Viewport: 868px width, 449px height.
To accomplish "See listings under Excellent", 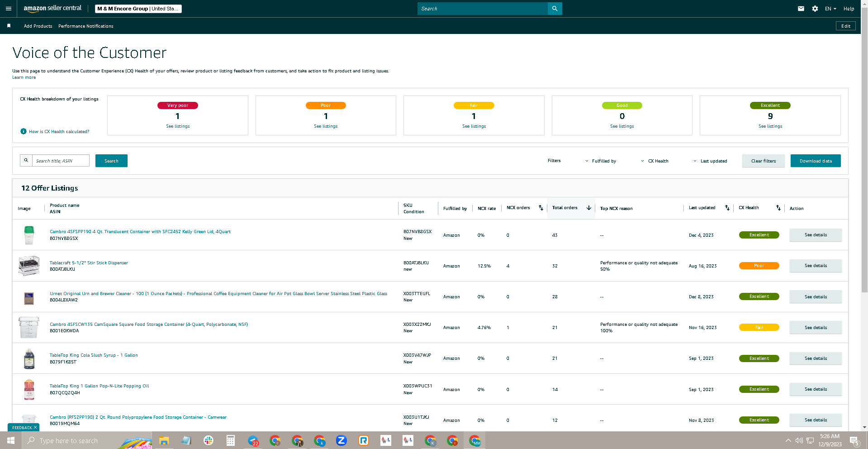I will (770, 126).
